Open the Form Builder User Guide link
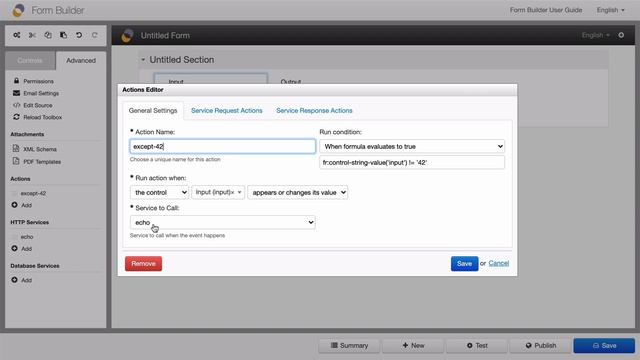640x360 pixels. click(546, 10)
